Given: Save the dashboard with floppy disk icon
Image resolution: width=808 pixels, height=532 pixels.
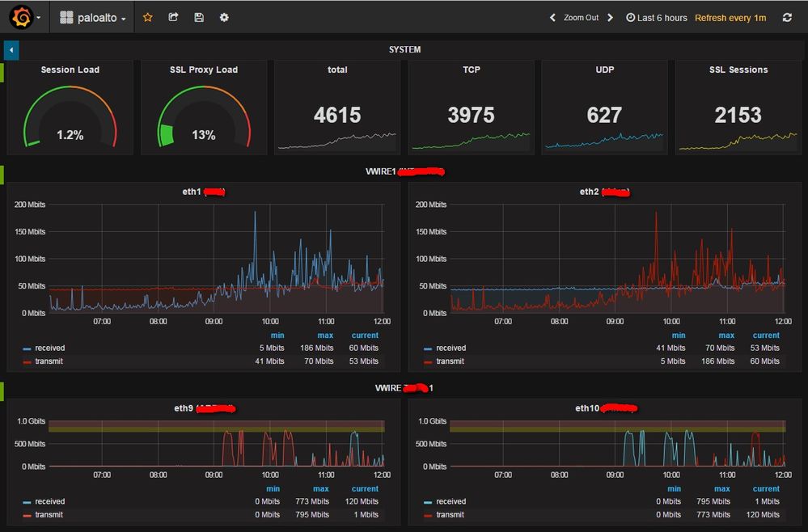Looking at the screenshot, I should click(199, 17).
